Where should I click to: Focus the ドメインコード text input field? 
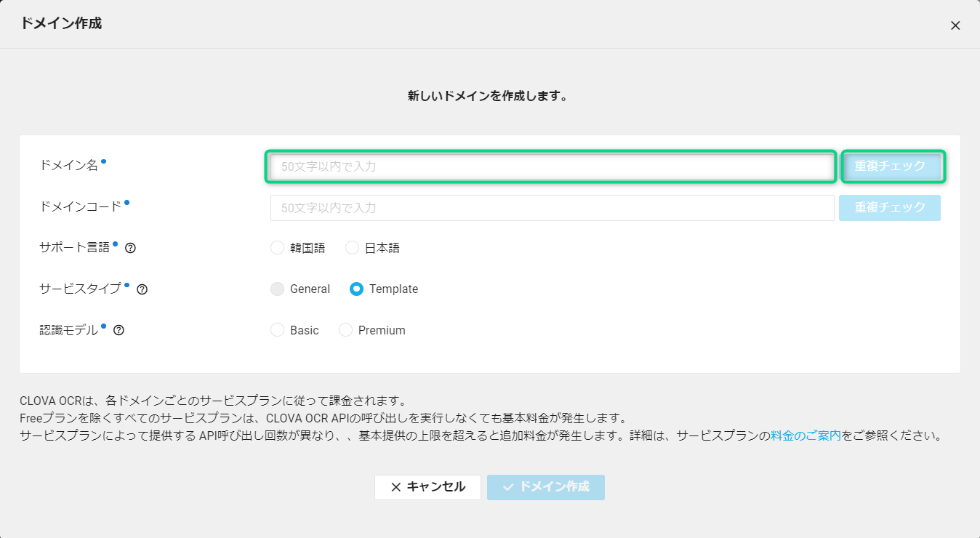[551, 208]
